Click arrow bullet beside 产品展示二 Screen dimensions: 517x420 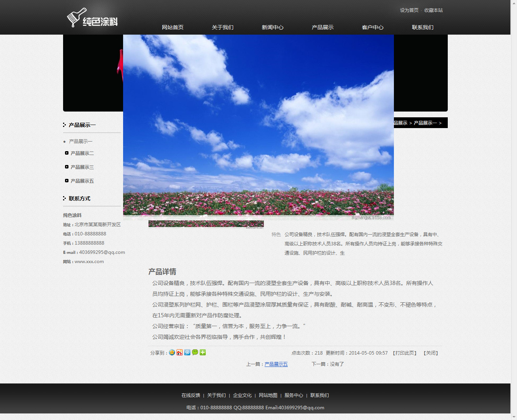(x=67, y=153)
